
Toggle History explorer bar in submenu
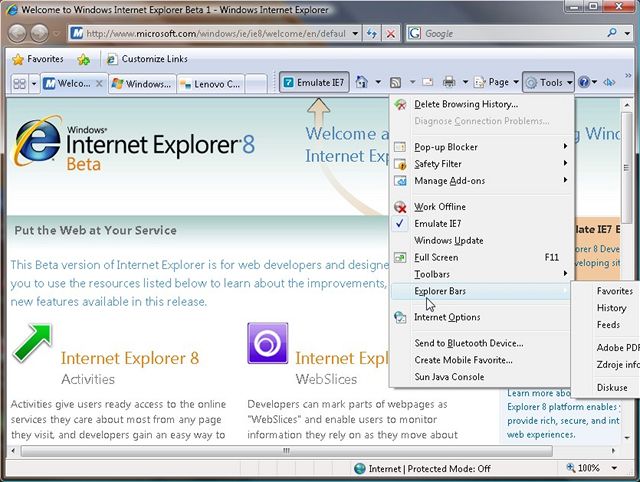point(607,308)
